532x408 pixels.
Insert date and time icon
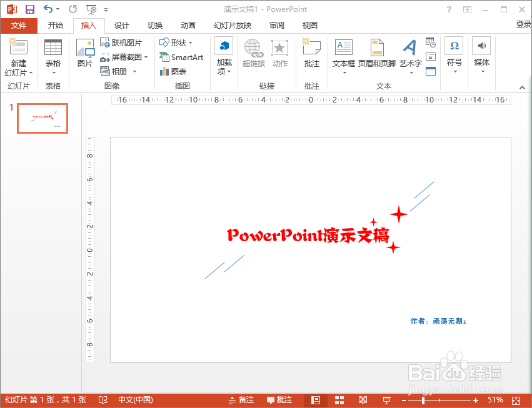[431, 42]
